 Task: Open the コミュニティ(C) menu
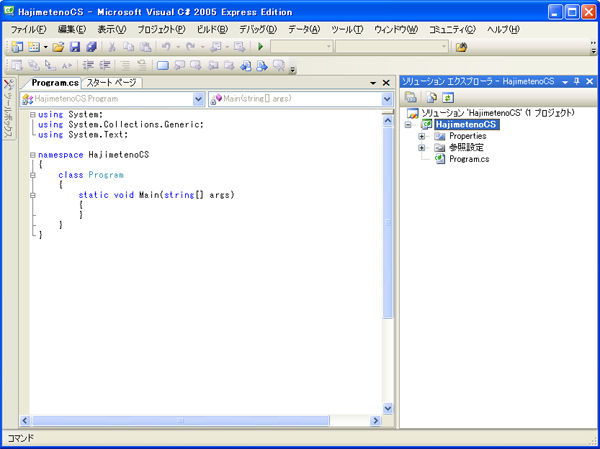click(452, 30)
